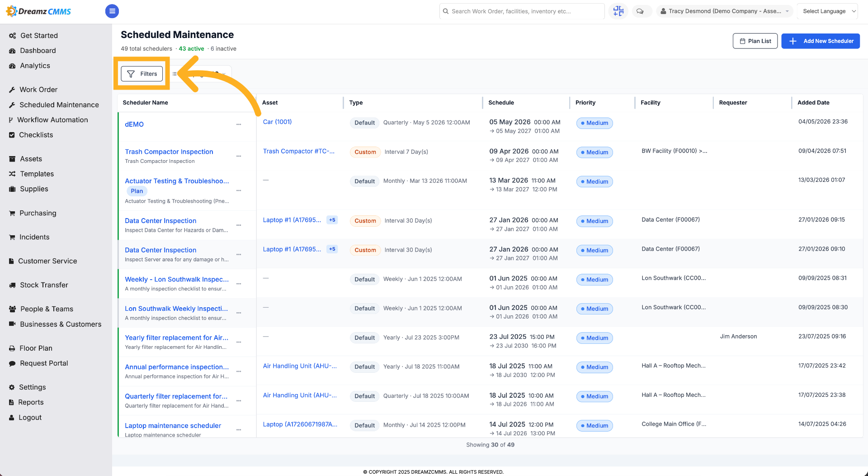
Task: Click the Templates shuffle icon
Action: (12, 174)
